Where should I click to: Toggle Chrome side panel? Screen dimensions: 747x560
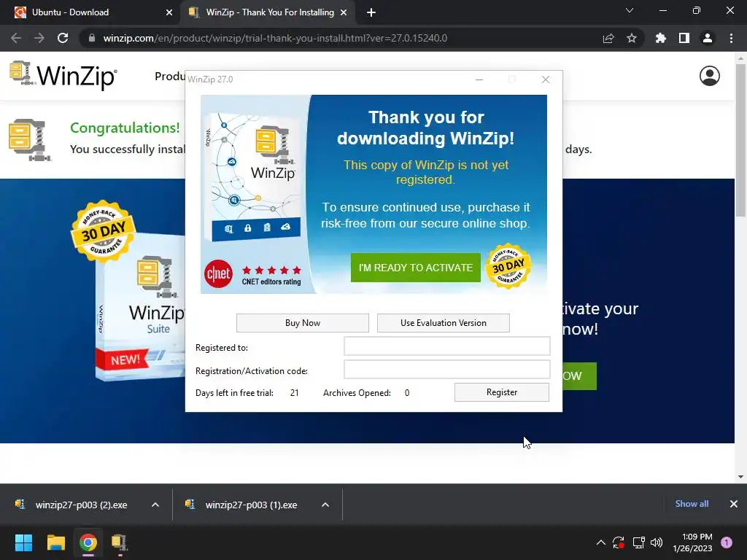[684, 38]
